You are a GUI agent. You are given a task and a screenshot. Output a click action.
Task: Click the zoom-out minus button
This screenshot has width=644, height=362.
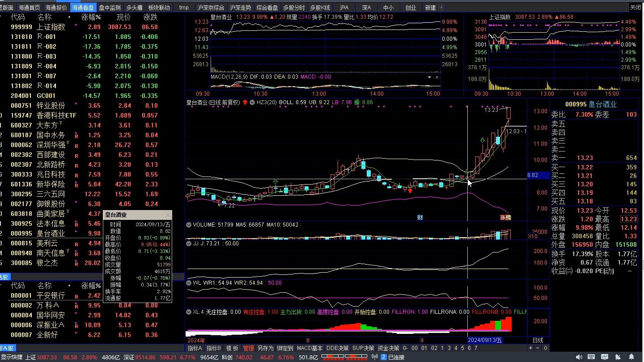point(538,348)
